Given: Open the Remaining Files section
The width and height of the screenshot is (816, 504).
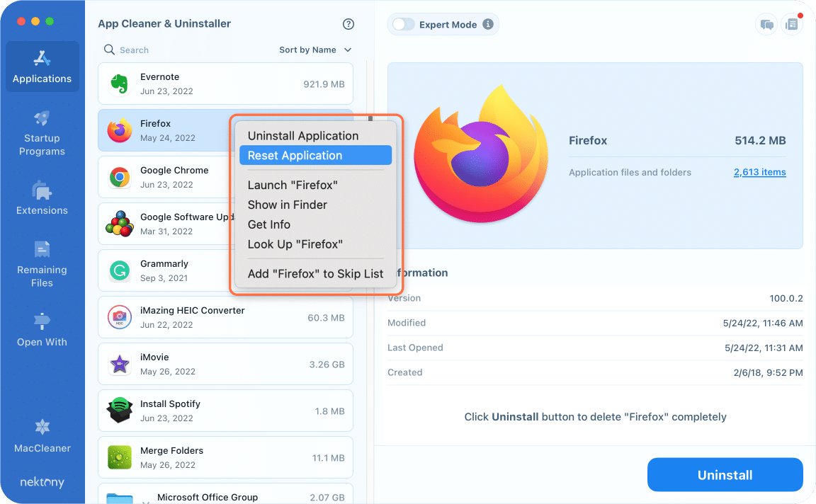Looking at the screenshot, I should tap(42, 264).
